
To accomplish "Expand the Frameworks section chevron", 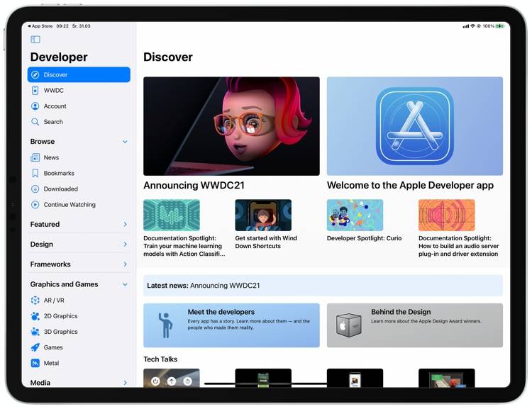I will (125, 264).
